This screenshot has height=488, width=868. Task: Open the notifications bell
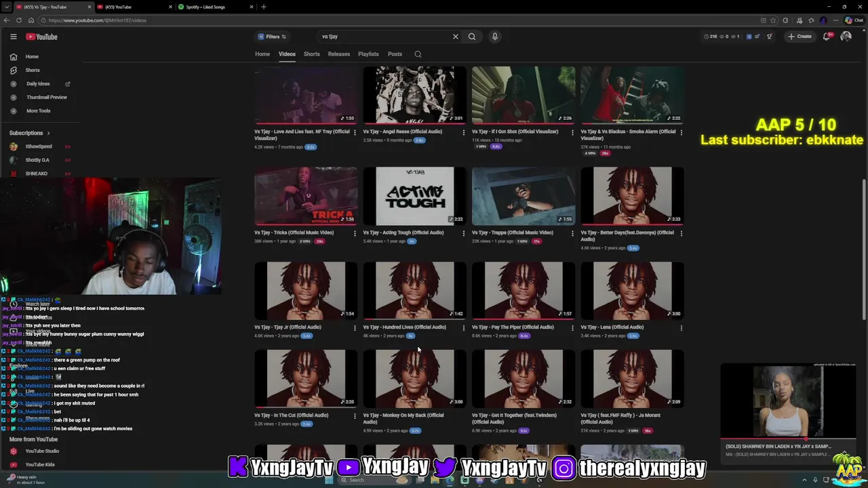(827, 37)
